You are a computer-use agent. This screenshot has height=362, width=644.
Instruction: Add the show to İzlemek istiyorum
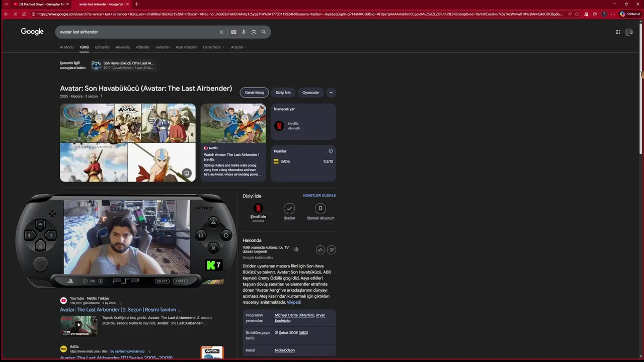tap(320, 208)
